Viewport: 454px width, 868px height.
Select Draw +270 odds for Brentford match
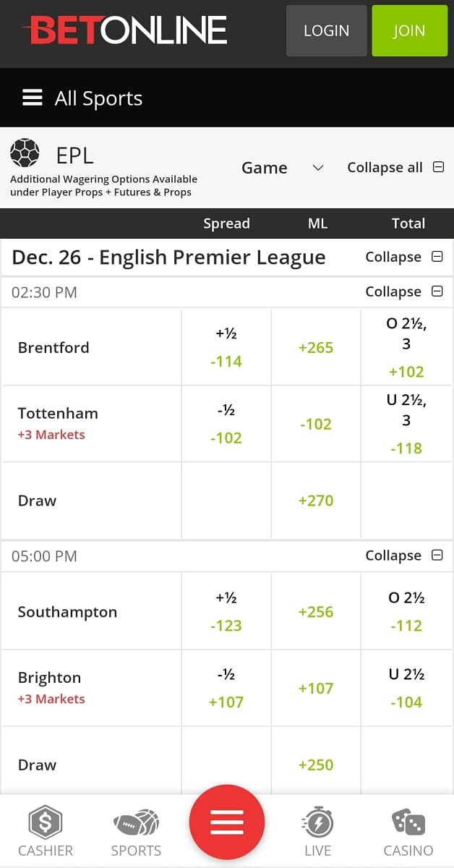[x=316, y=501]
